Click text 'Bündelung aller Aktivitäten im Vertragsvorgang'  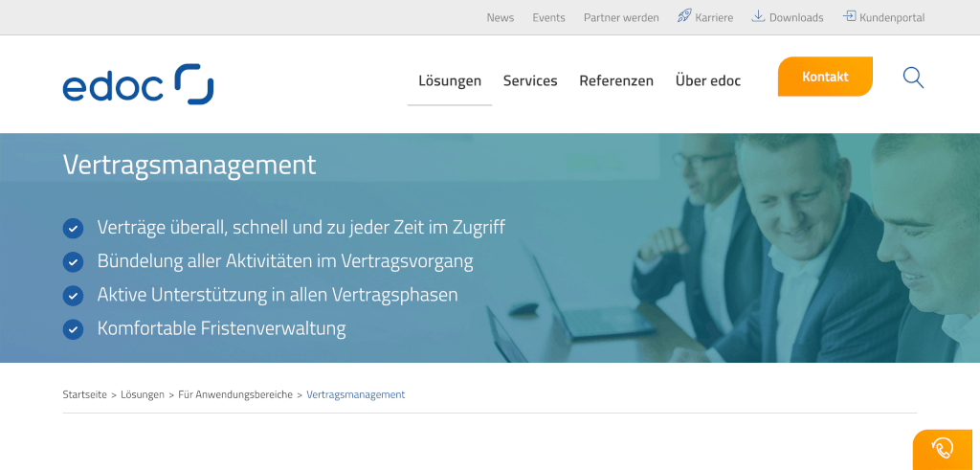point(285,260)
